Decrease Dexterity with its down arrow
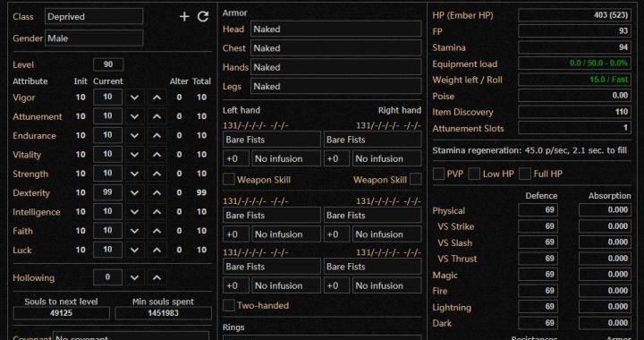 pos(134,193)
